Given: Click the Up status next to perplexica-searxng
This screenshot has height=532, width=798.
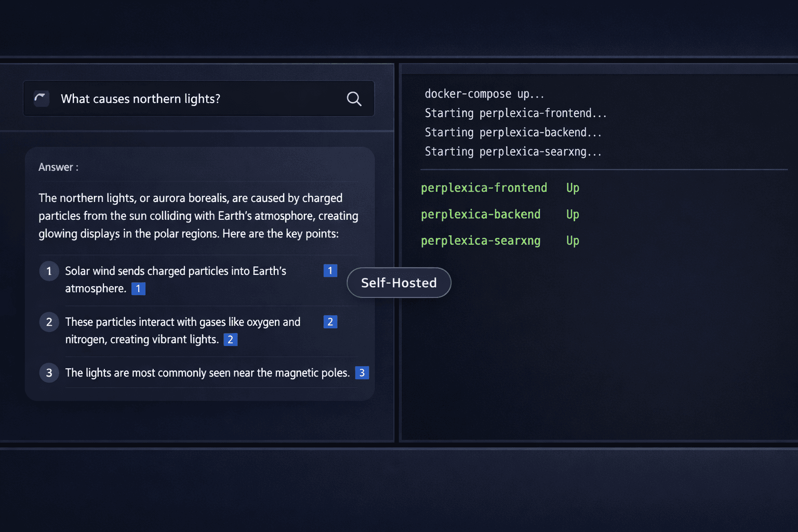Looking at the screenshot, I should pyautogui.click(x=572, y=241).
